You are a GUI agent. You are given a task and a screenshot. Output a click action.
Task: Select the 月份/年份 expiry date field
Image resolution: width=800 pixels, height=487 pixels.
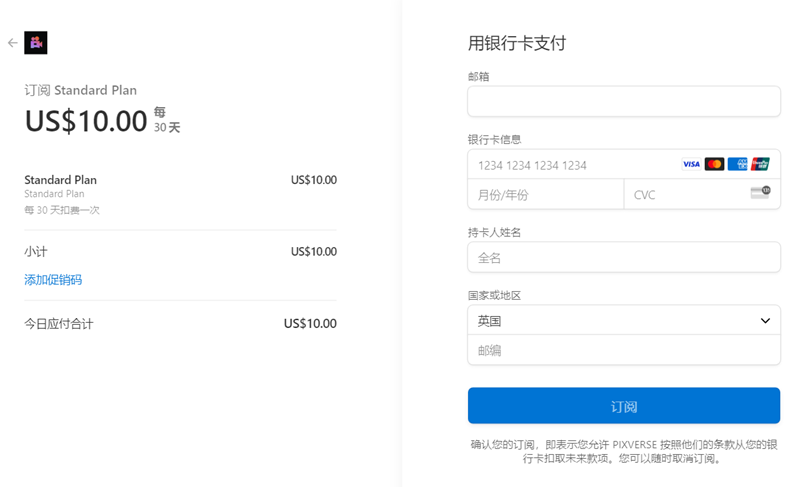click(x=545, y=195)
